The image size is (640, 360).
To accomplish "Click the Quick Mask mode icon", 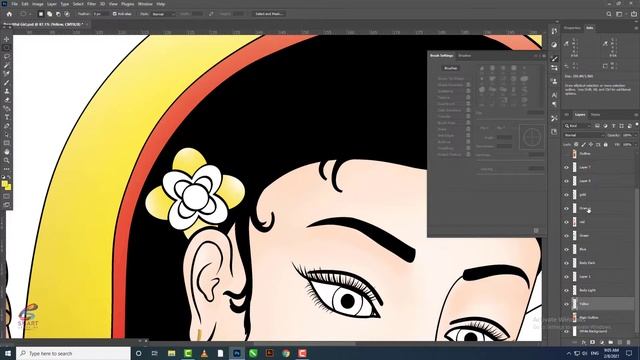I will click(x=7, y=196).
